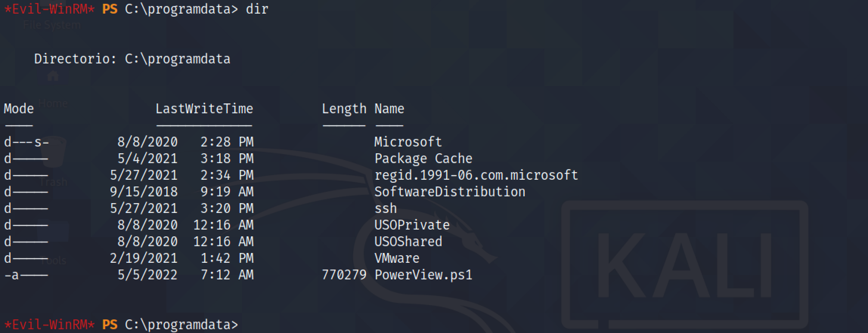This screenshot has width=868, height=333.
Task: Click the USOShared folder name
Action: pyautogui.click(x=408, y=242)
